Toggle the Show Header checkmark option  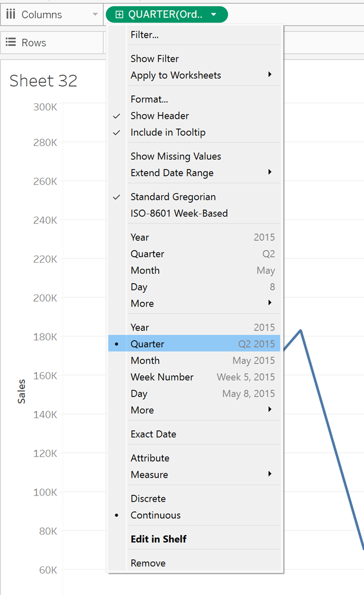[x=160, y=116]
